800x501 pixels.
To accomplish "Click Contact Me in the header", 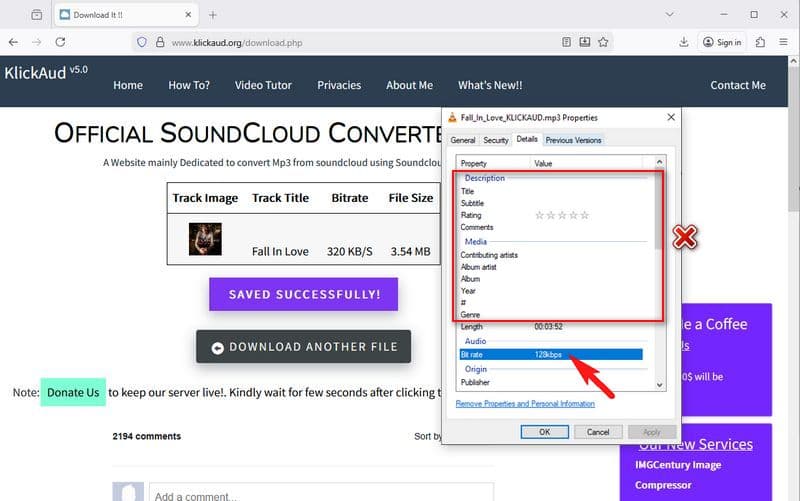I will pos(738,85).
